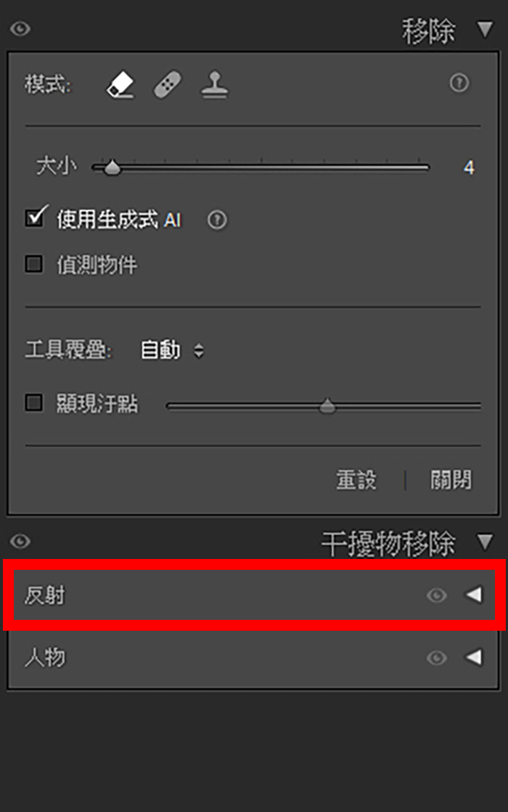508x812 pixels.
Task: Select the eraser Remove mode icon
Action: point(120,84)
